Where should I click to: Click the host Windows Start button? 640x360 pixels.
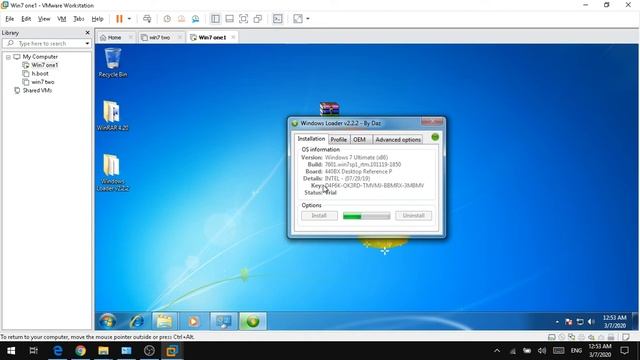(11, 351)
